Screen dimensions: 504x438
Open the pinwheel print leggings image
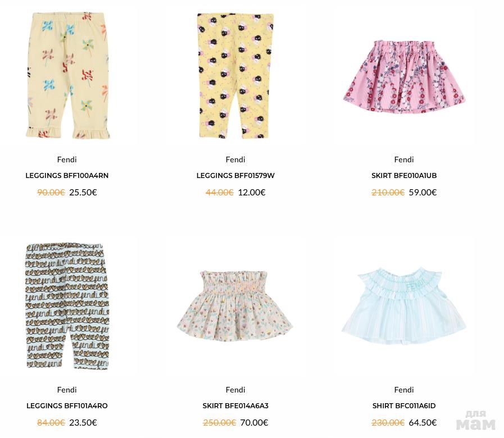coord(67,76)
